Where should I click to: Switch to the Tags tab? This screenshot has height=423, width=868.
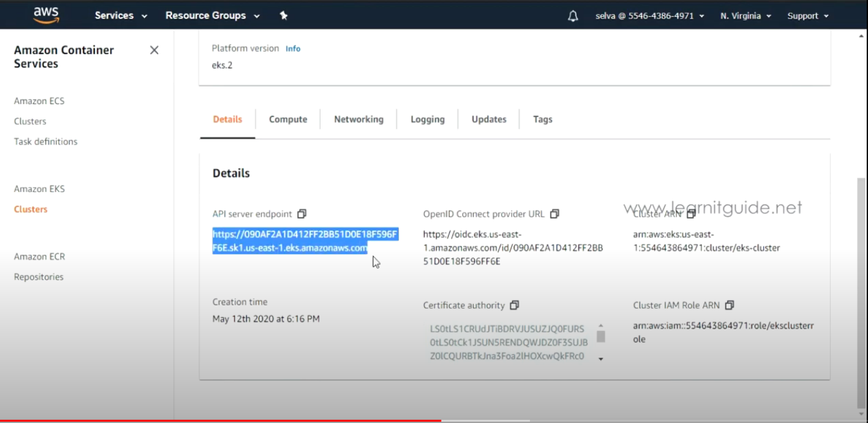[543, 120]
